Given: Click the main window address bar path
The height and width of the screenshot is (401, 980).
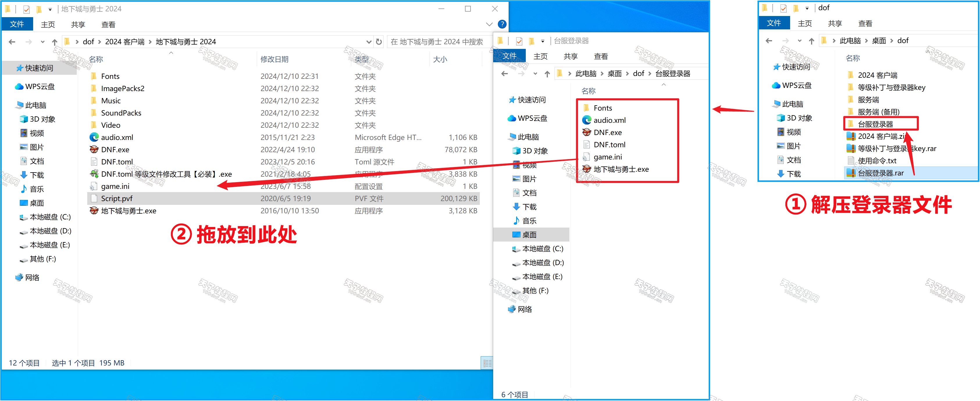Looking at the screenshot, I should coord(217,42).
